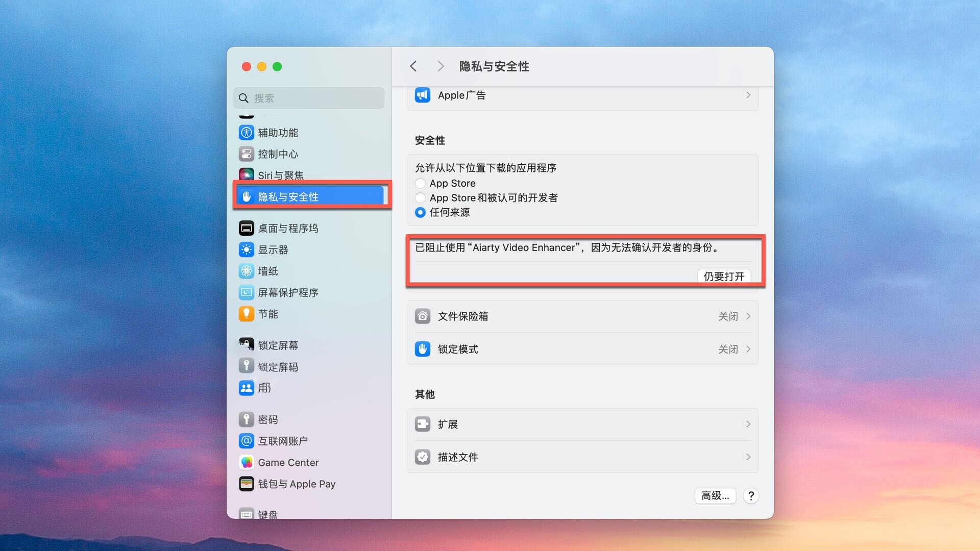
Task: Expand the 锁定模式 settings
Action: coord(748,349)
